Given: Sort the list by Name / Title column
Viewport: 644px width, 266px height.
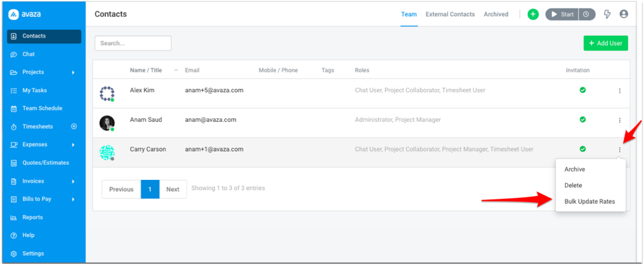Looking at the screenshot, I should pyautogui.click(x=146, y=70).
